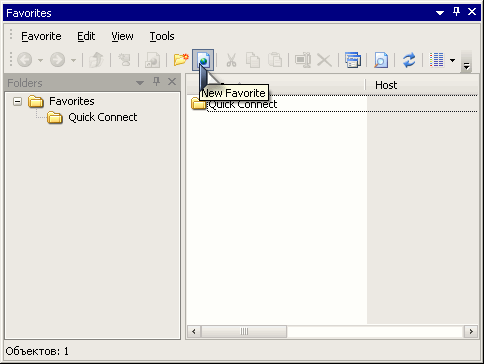The height and width of the screenshot is (364, 484).
Task: Click the Copy icon in toolbar
Action: [x=253, y=60]
